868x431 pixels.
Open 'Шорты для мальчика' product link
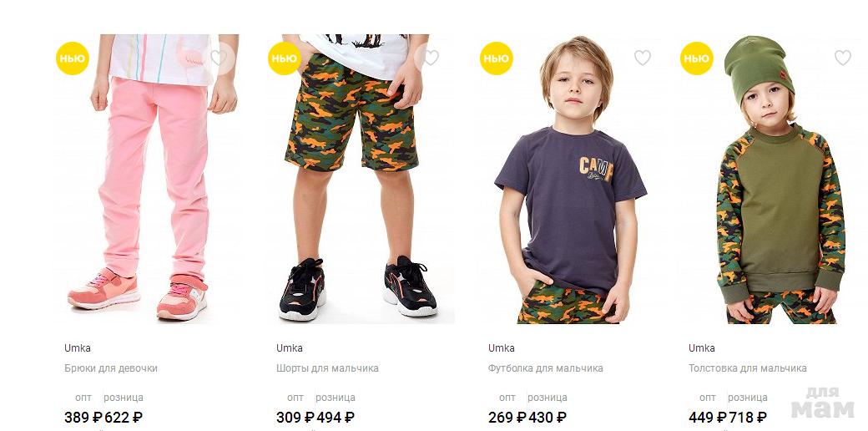point(327,368)
